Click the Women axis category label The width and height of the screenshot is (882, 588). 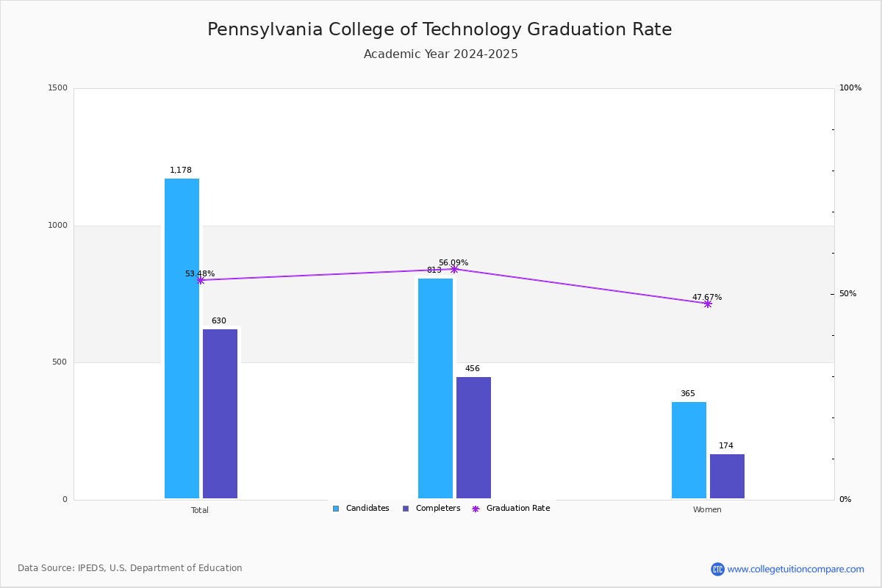[x=707, y=510]
